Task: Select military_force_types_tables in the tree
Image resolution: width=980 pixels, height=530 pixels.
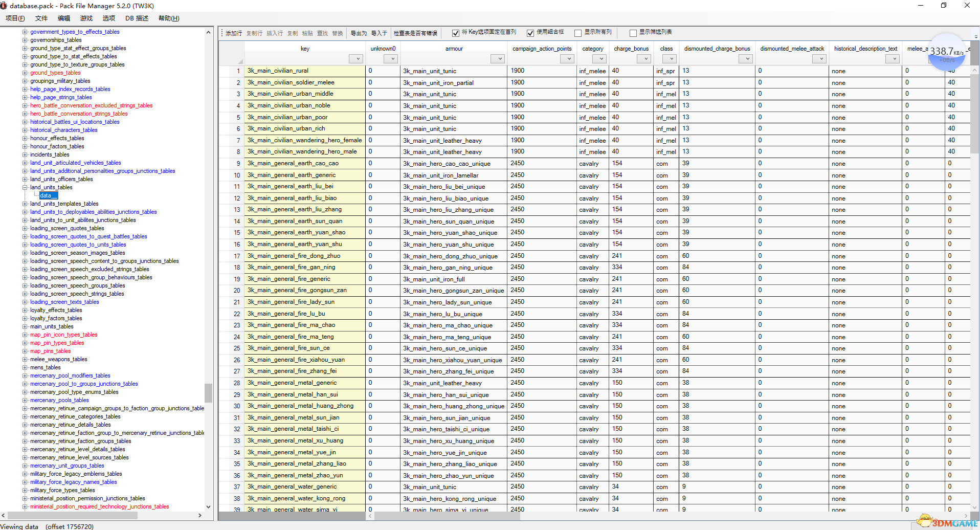Action: 62,490
